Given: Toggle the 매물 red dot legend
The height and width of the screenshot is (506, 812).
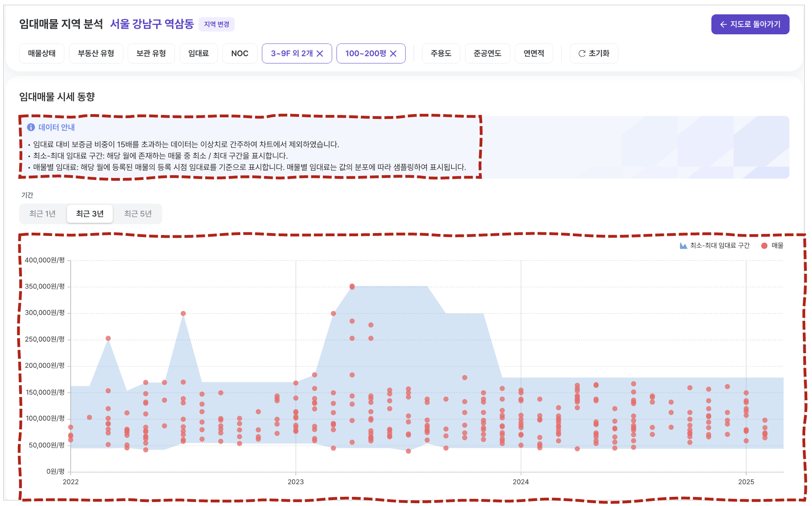Looking at the screenshot, I should tap(764, 246).
